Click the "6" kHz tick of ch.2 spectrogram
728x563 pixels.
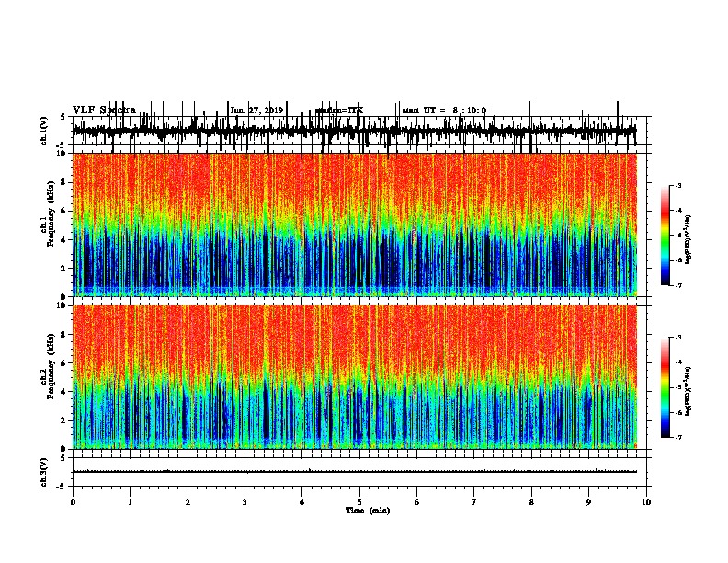pos(64,362)
